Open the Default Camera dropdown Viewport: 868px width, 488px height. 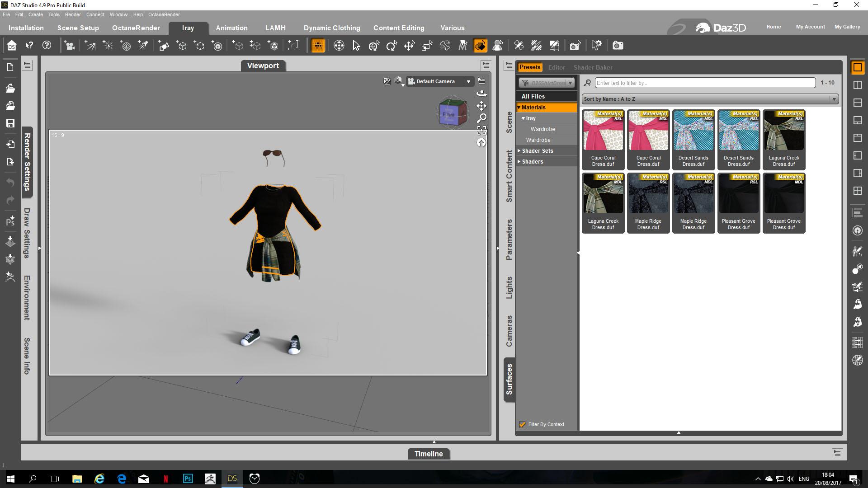[468, 81]
